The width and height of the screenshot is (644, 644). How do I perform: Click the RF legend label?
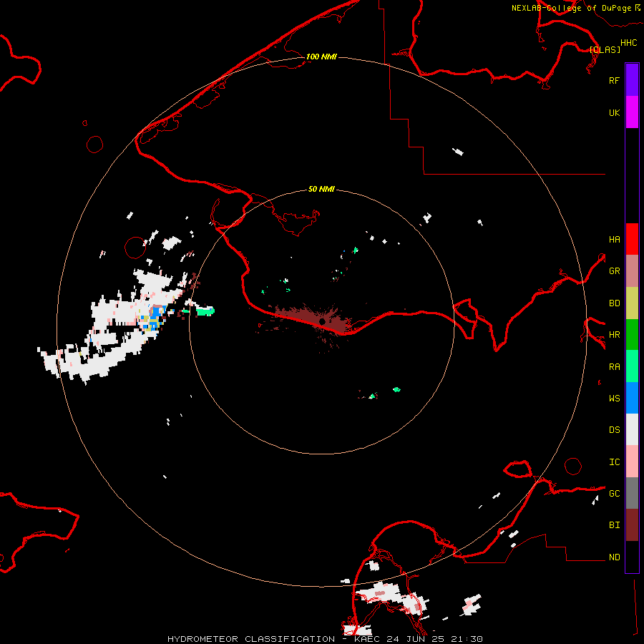pyautogui.click(x=614, y=80)
